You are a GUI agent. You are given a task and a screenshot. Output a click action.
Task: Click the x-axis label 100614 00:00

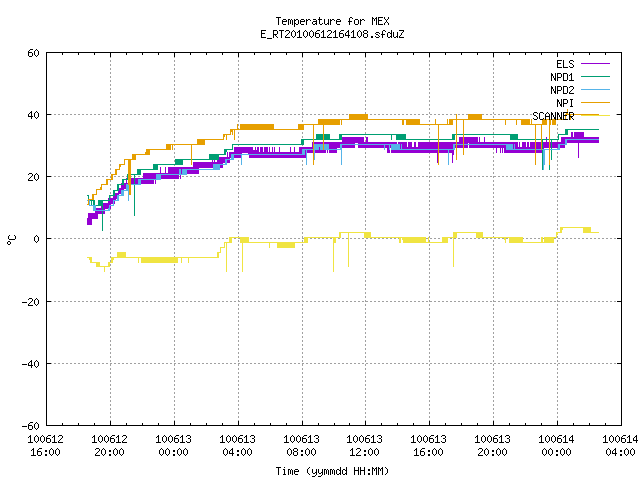tap(557, 446)
